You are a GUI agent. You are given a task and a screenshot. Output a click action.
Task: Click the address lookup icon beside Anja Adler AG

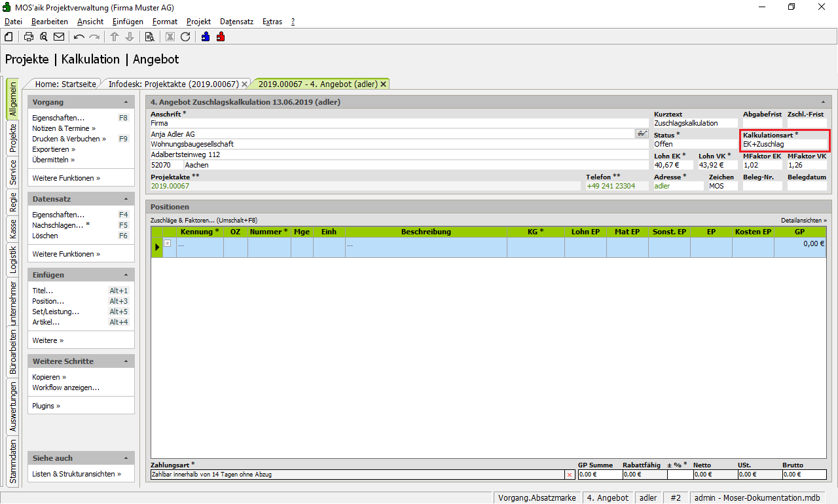pos(641,134)
